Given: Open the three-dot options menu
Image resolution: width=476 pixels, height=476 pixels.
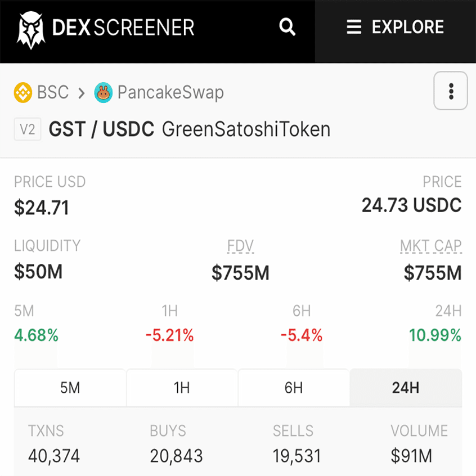Looking at the screenshot, I should click(x=450, y=91).
